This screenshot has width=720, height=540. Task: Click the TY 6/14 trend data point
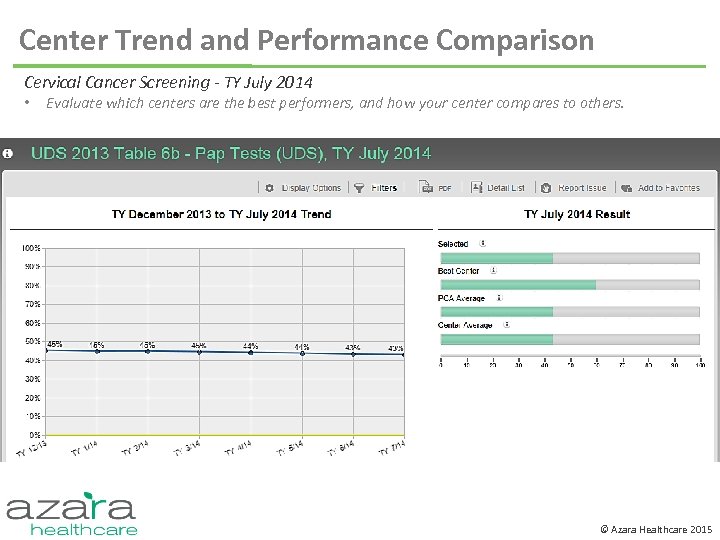(x=353, y=354)
